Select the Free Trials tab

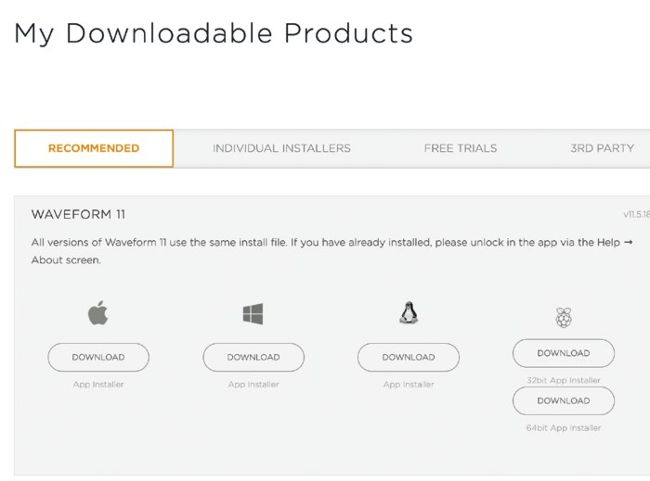tap(460, 148)
